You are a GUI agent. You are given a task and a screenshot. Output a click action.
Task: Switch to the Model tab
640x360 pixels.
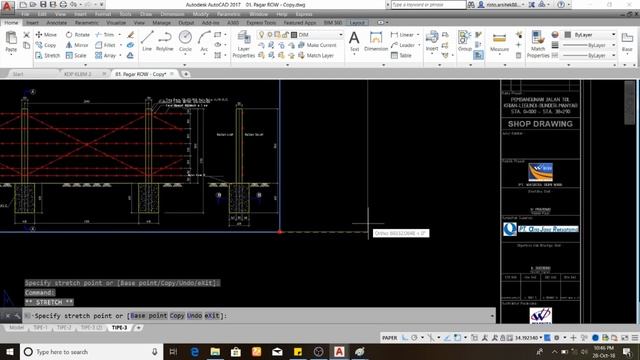click(16, 328)
